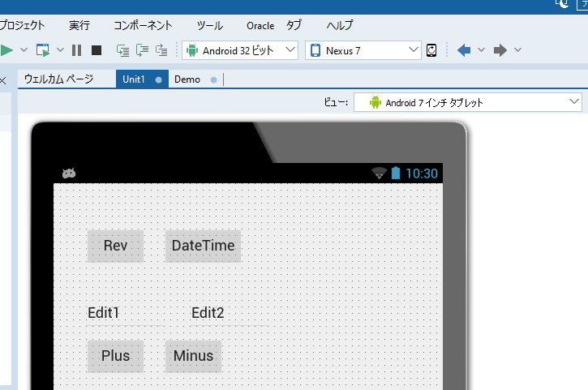The height and width of the screenshot is (390, 588).
Task: Click the Stop (black square) button
Action: [97, 50]
